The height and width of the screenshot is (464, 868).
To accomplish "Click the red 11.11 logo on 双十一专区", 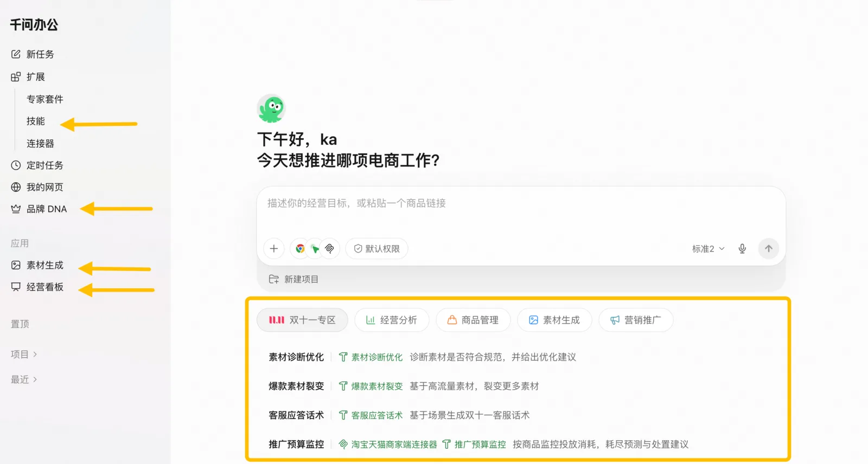I will (277, 320).
